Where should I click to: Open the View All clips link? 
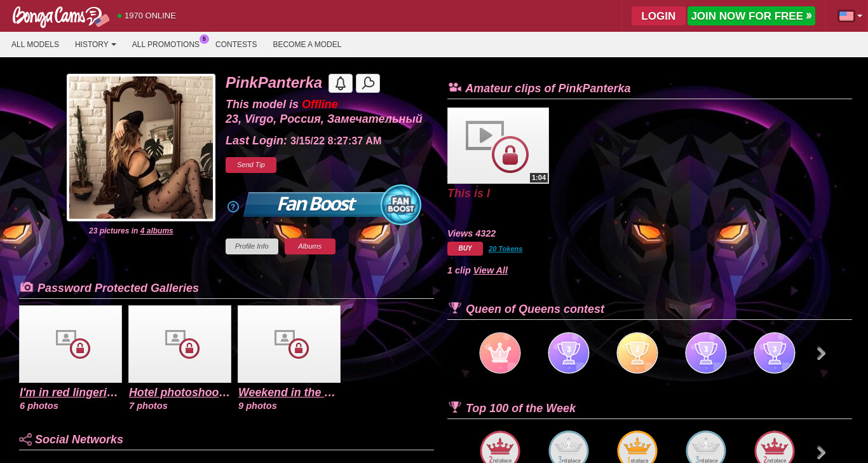(491, 270)
